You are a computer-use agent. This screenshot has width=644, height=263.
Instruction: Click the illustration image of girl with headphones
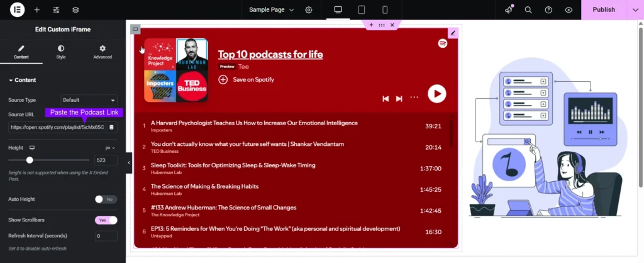coord(548,137)
